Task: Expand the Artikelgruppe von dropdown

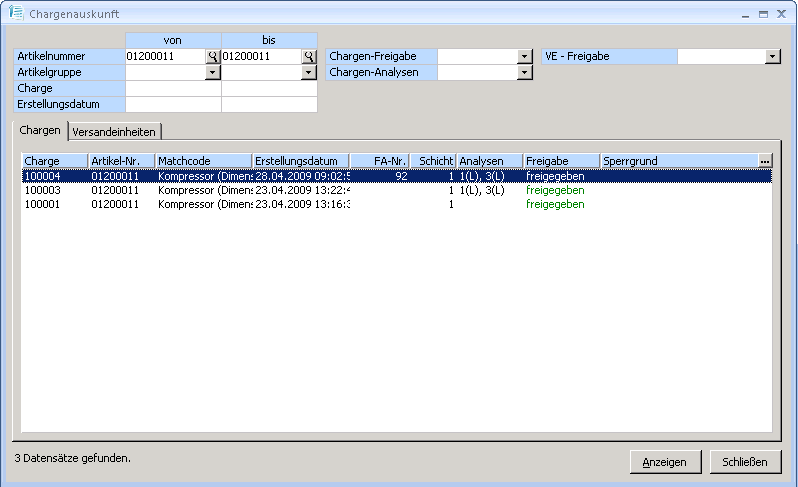Action: pos(212,73)
